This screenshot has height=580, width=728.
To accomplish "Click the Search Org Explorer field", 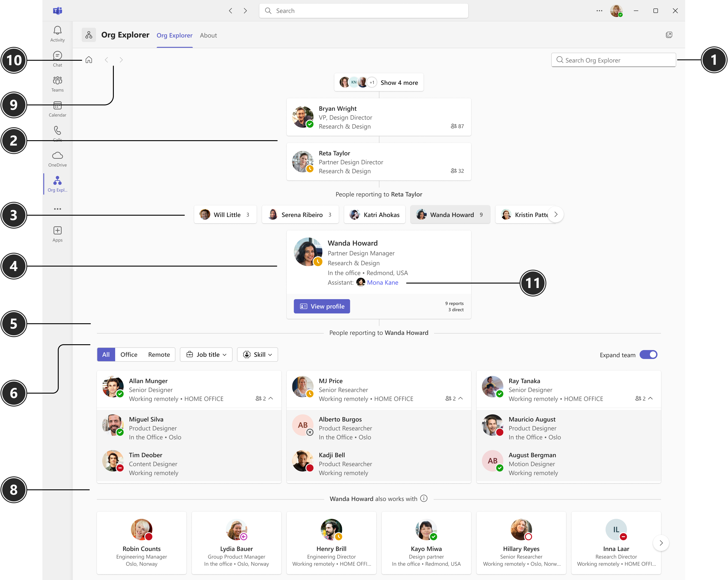I will click(x=613, y=60).
